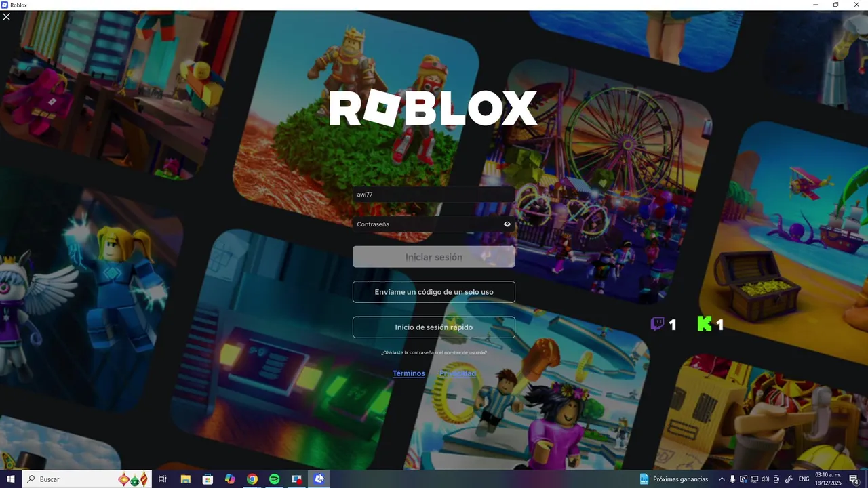Open the clock showing 03:10 a. m.

(828, 479)
